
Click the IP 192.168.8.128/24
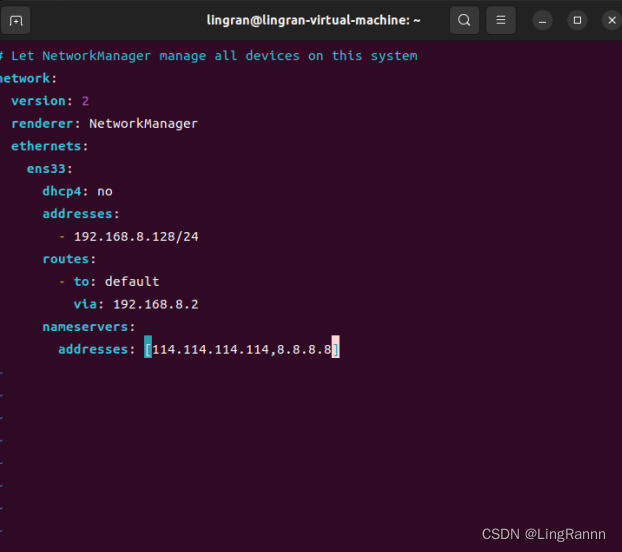(136, 237)
